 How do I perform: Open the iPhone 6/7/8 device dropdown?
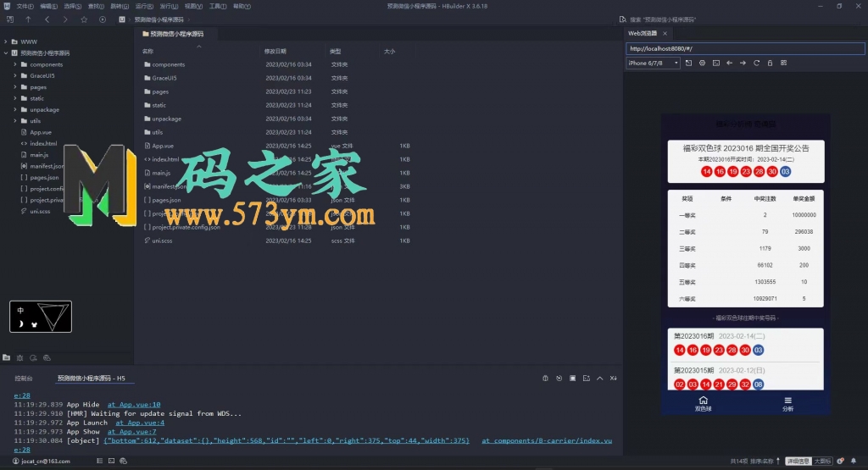click(x=654, y=63)
